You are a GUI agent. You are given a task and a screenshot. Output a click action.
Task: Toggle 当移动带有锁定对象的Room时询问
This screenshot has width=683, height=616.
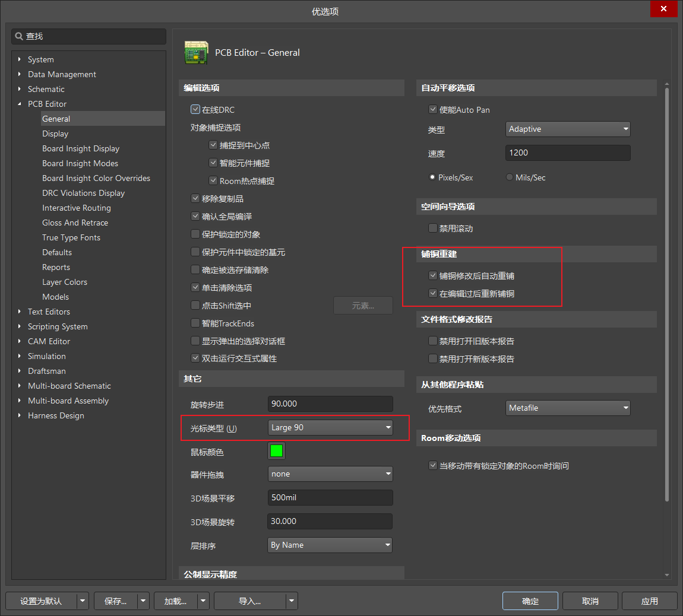tap(432, 465)
